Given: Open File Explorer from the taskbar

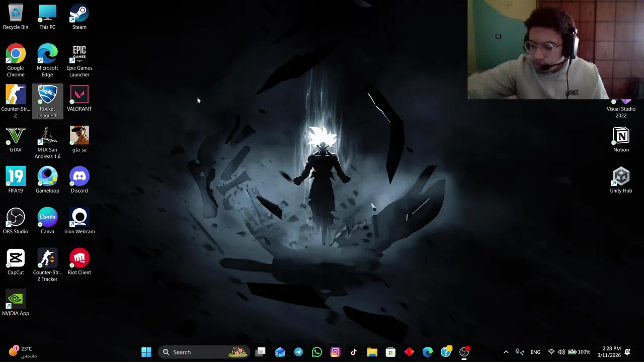Looking at the screenshot, I should [x=372, y=352].
